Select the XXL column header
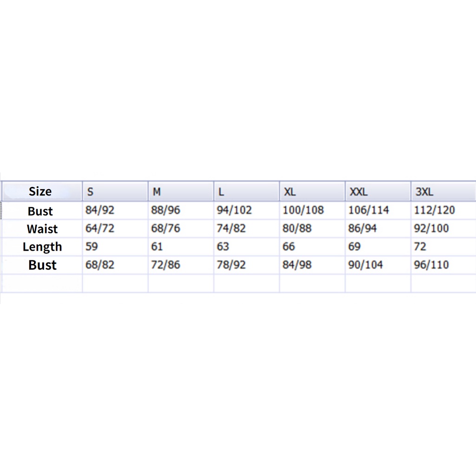Image resolution: width=476 pixels, height=476 pixels. pos(378,191)
